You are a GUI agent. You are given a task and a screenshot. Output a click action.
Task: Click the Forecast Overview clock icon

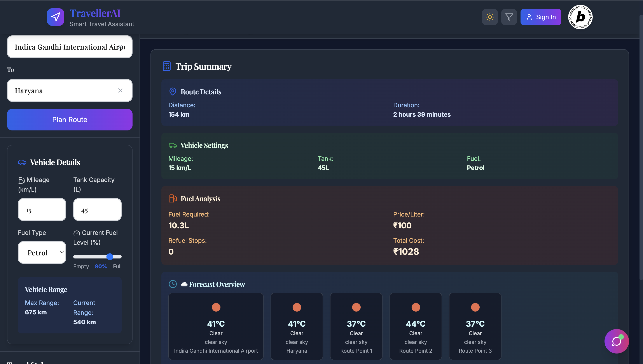pos(173,284)
